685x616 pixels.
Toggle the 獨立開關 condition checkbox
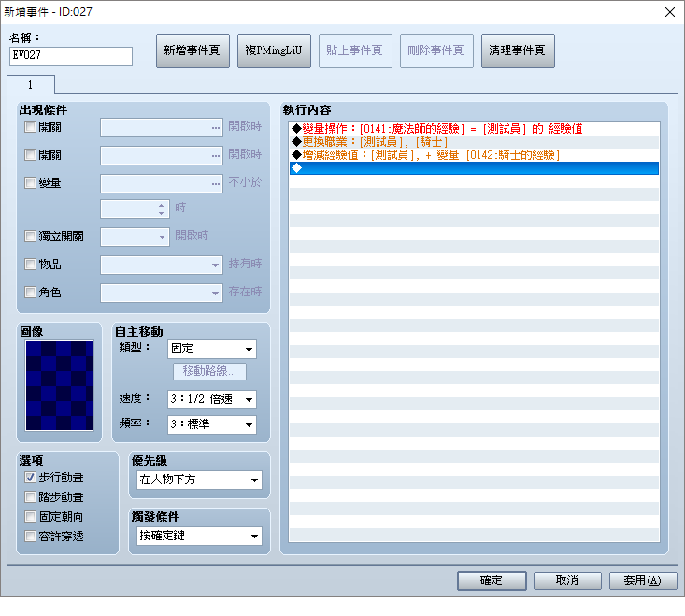point(30,236)
